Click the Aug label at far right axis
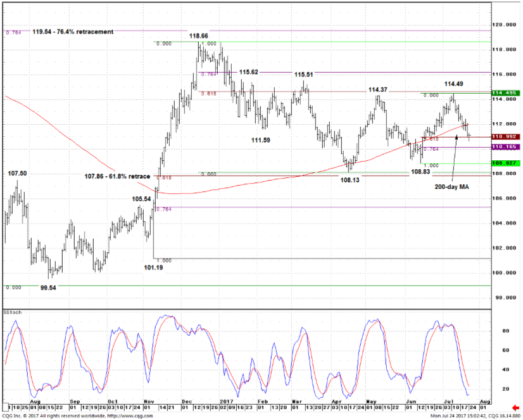 pyautogui.click(x=484, y=401)
